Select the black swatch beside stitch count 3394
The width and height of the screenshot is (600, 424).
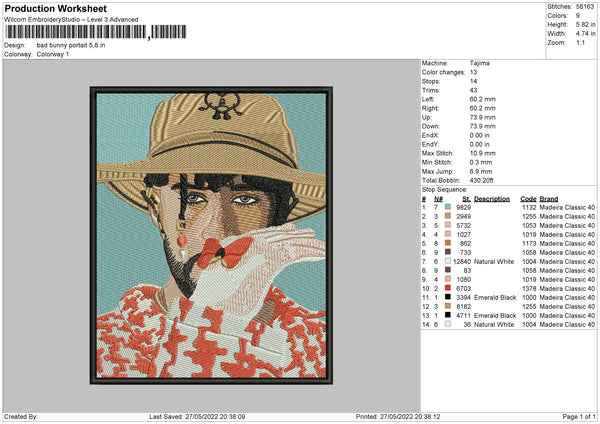pyautogui.click(x=448, y=297)
